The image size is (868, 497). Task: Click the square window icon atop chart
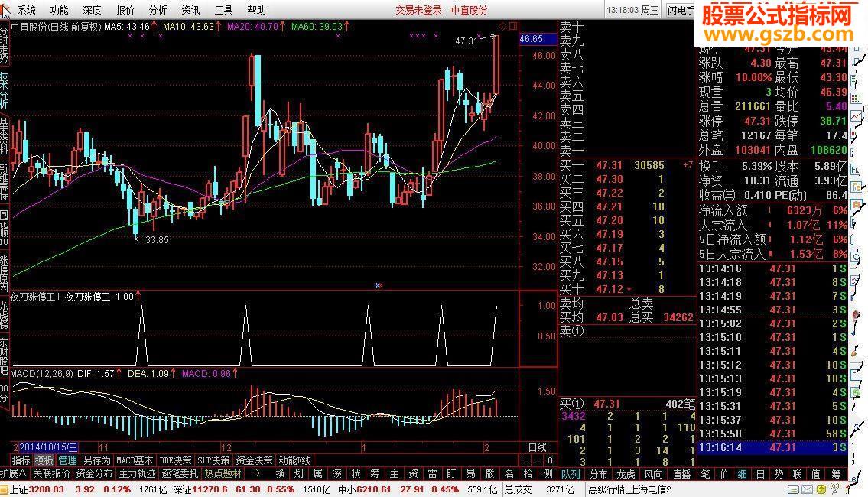click(x=513, y=26)
